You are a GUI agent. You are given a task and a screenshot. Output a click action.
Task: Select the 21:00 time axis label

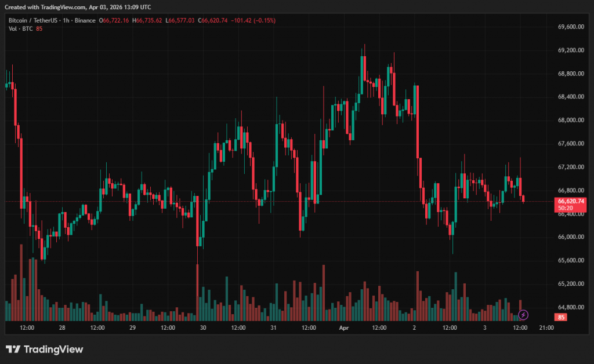[x=546, y=327]
